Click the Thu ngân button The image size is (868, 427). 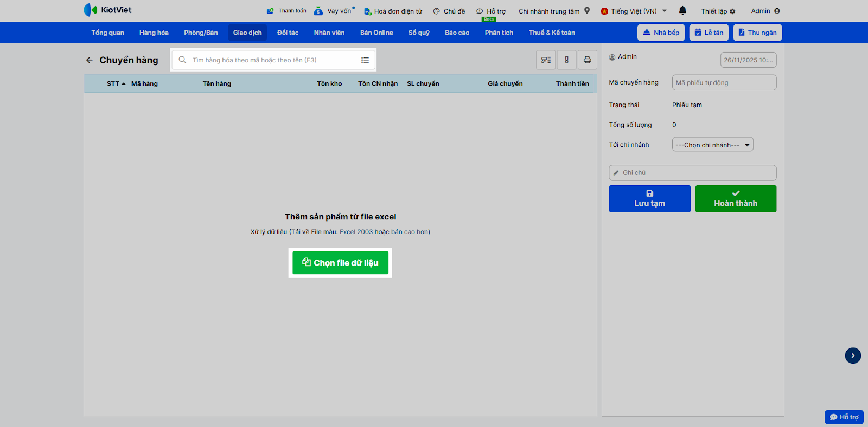[x=757, y=33]
